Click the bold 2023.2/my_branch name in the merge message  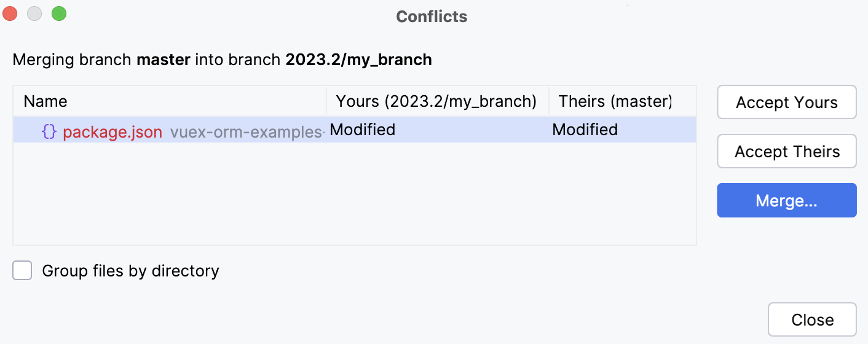point(358,60)
